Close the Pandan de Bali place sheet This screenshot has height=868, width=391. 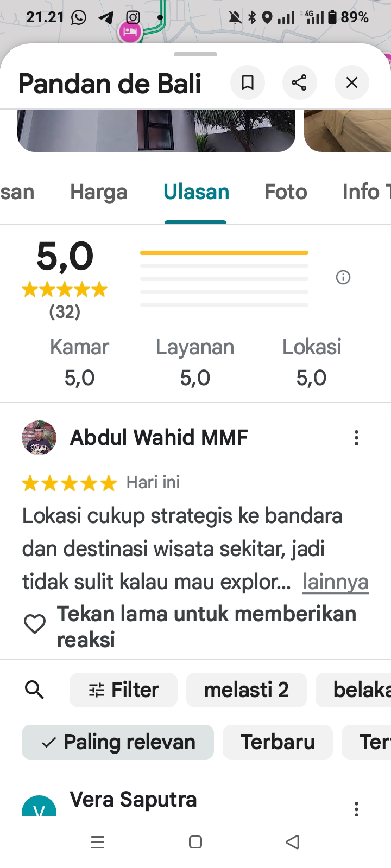pos(352,82)
